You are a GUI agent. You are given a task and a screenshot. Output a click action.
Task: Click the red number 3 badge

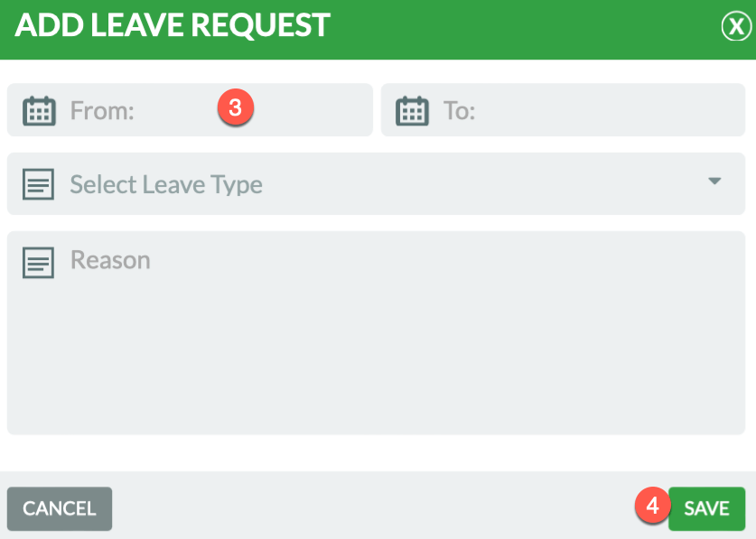[235, 107]
